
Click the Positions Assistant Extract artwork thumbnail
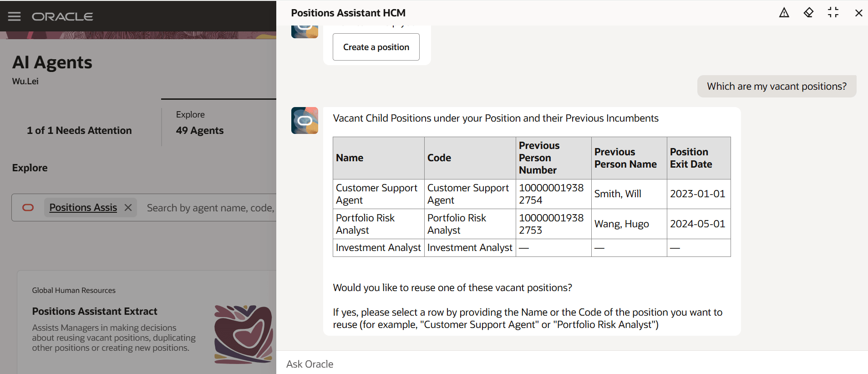click(x=244, y=333)
